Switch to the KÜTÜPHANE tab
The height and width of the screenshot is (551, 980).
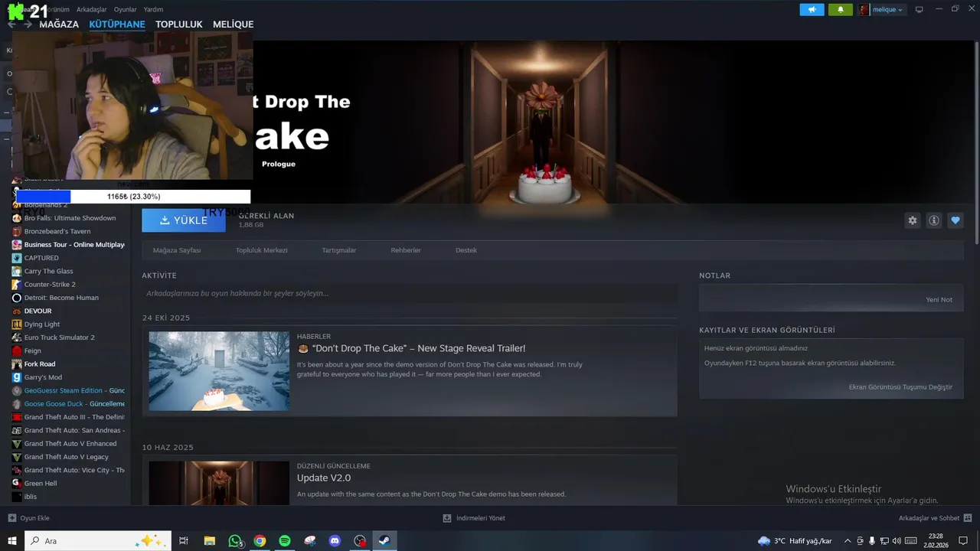click(x=117, y=24)
